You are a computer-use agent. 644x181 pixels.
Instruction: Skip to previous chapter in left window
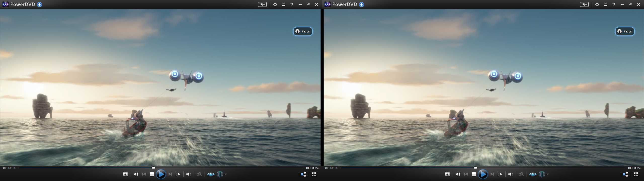click(144, 174)
